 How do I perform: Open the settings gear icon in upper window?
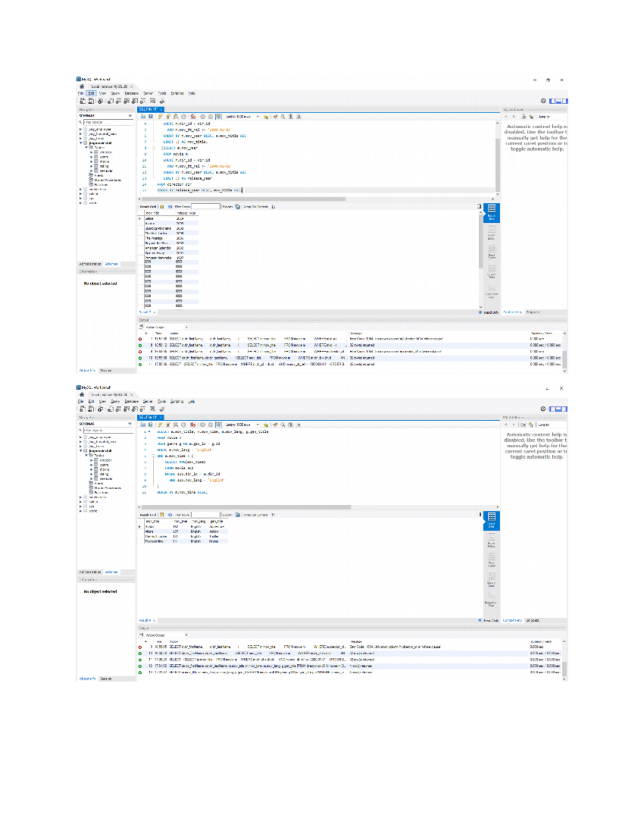tap(543, 101)
